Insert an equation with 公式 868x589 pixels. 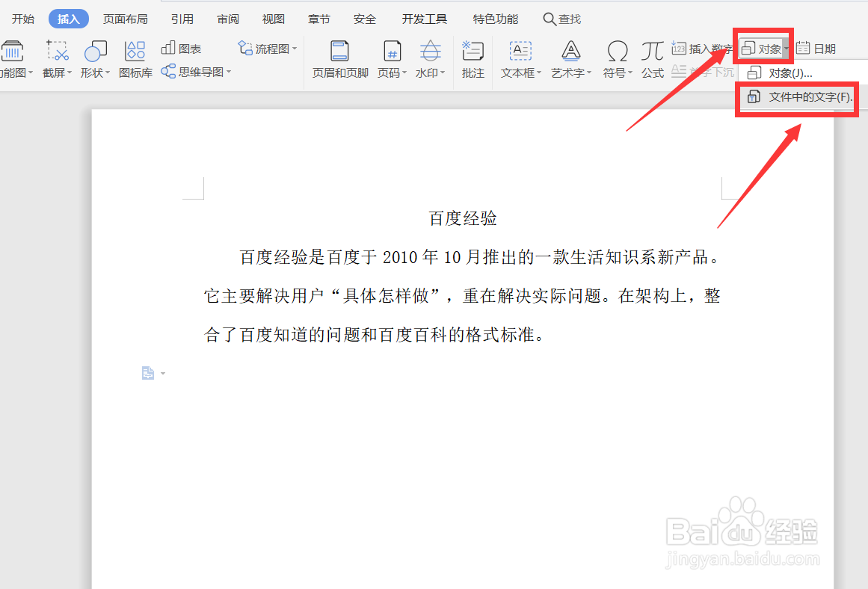[x=651, y=59]
